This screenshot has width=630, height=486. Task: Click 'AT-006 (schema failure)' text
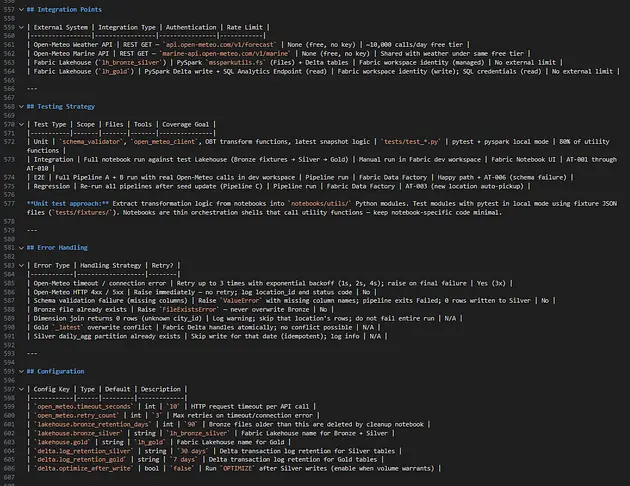point(526,177)
